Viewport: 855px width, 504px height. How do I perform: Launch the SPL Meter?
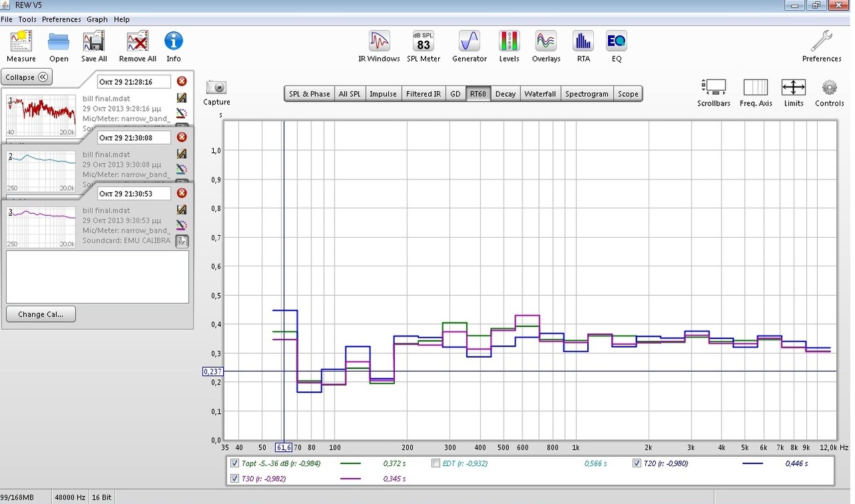pos(423,42)
